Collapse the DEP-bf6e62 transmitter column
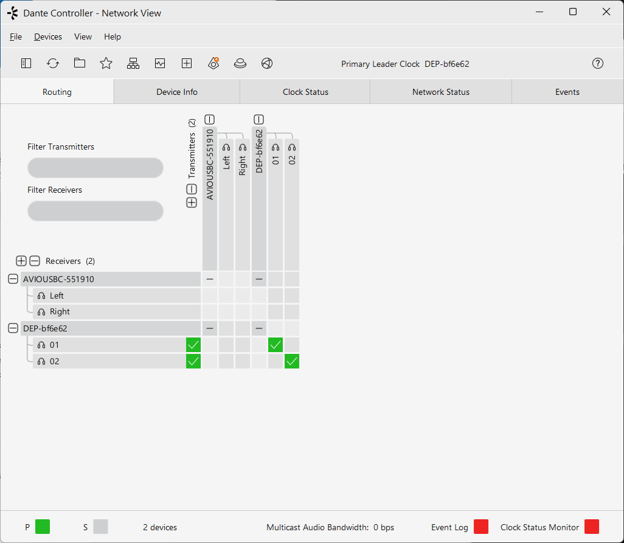 tap(259, 119)
